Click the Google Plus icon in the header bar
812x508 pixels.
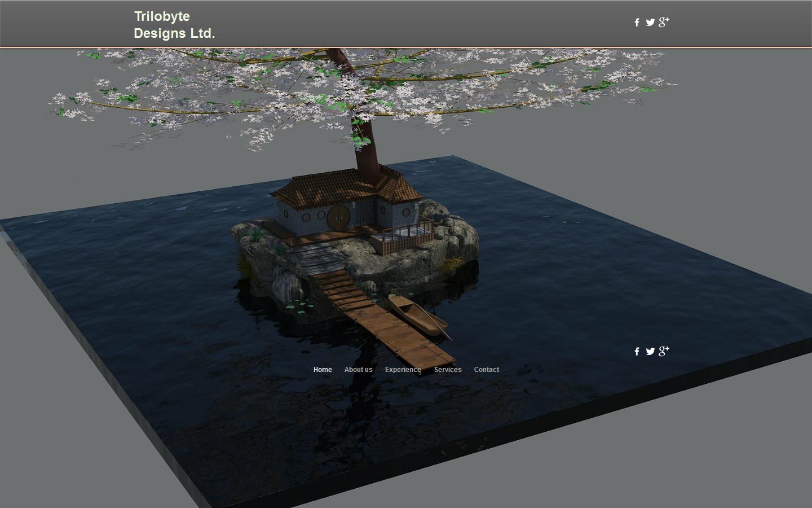coord(664,22)
